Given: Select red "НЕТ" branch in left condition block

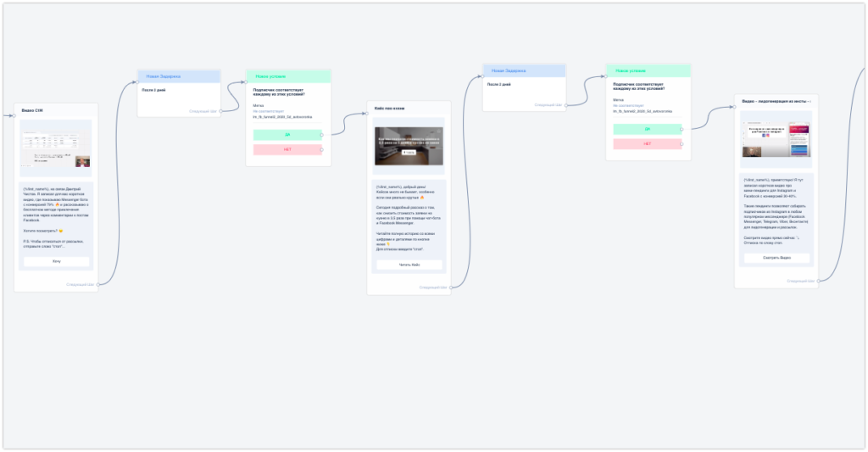Looking at the screenshot, I should [x=287, y=149].
